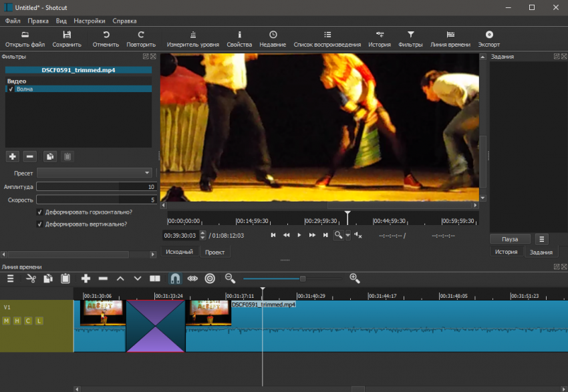Toggle composite C button on V1
The image size is (568, 392).
[x=28, y=321]
